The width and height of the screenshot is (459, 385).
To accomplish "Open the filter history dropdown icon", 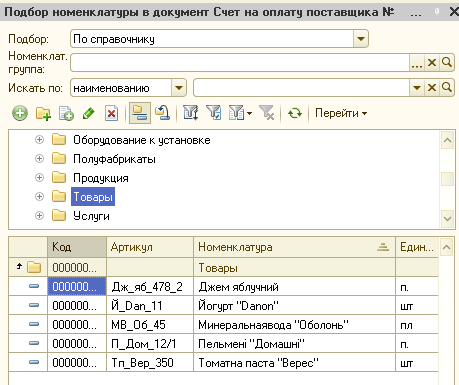I will (240, 113).
